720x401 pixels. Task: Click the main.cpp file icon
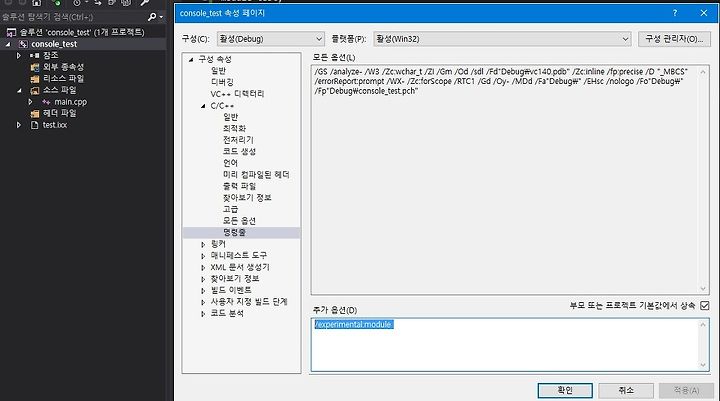tap(46, 102)
